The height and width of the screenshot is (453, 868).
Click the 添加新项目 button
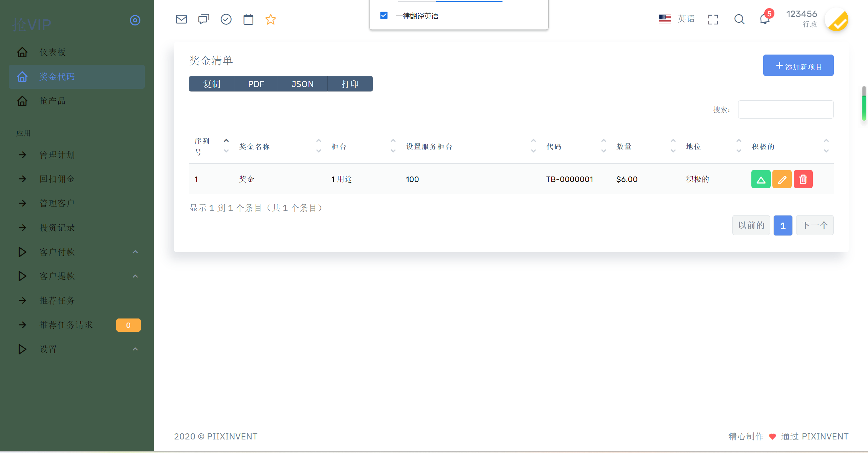(798, 65)
